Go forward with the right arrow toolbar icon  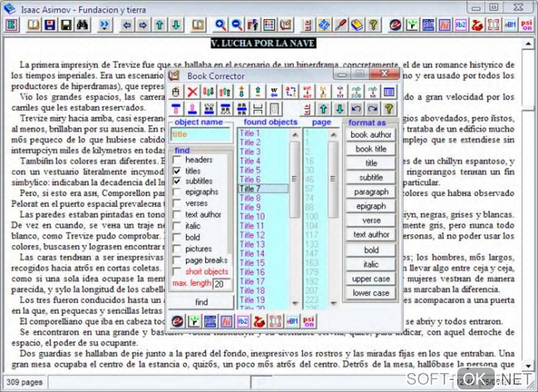pyautogui.click(x=143, y=25)
